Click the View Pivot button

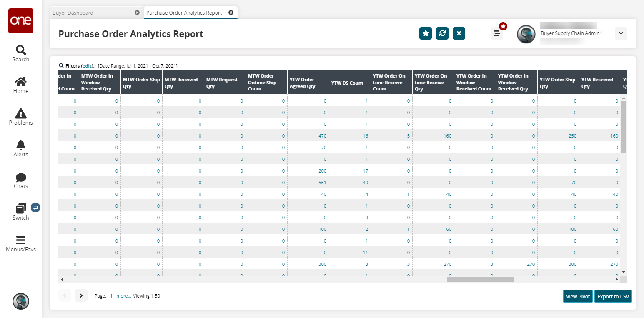(577, 296)
